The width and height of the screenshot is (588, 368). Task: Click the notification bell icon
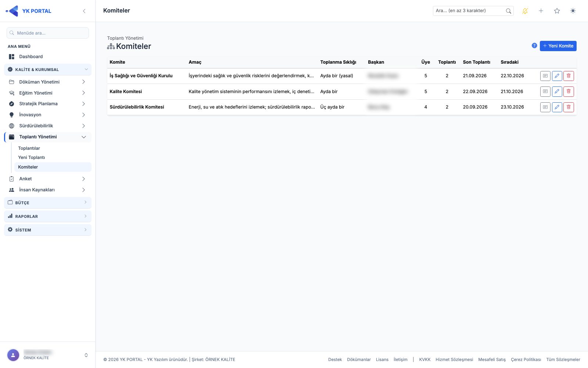coord(525,11)
